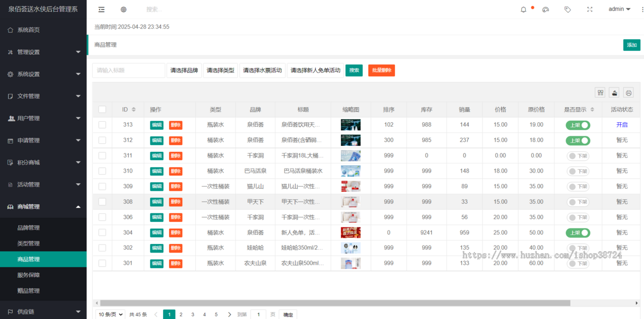Screen dimensions: 644x319
Task: Click the 请输入标题 title input field
Action: point(129,70)
